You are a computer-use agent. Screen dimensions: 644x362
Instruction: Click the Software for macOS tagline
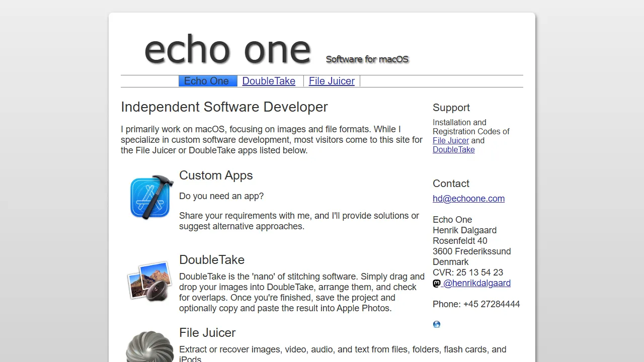tap(367, 59)
